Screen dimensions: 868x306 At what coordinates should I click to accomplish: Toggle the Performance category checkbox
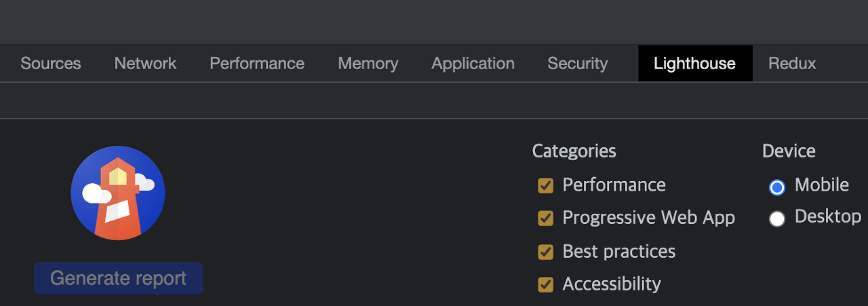click(545, 186)
